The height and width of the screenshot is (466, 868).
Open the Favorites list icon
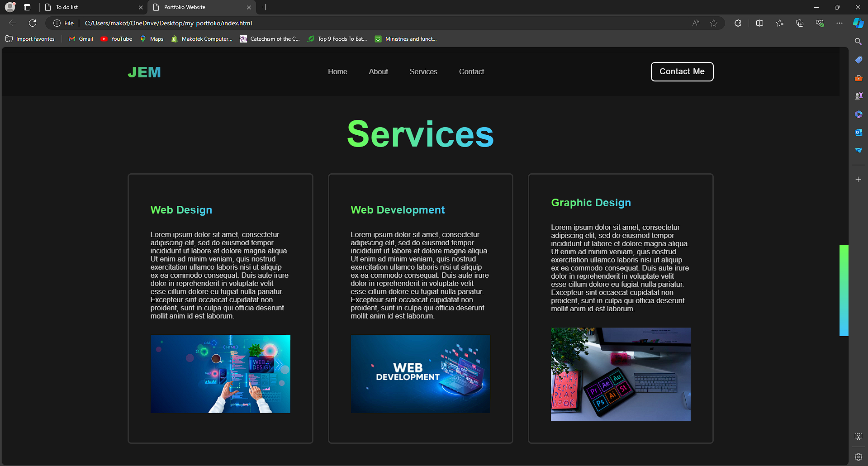(780, 23)
